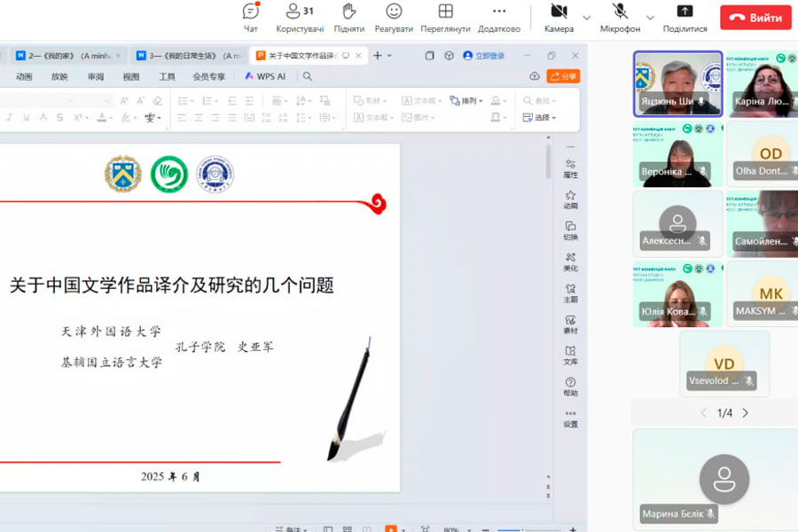Screen dimensions: 798x532
Task: Raise hand with the Підняти icon
Action: tap(349, 16)
